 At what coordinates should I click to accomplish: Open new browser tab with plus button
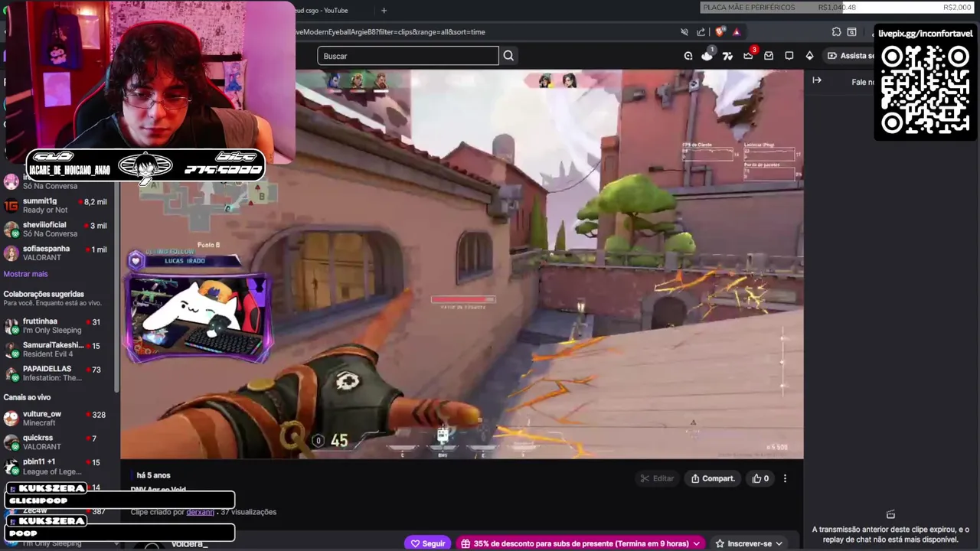point(384,10)
